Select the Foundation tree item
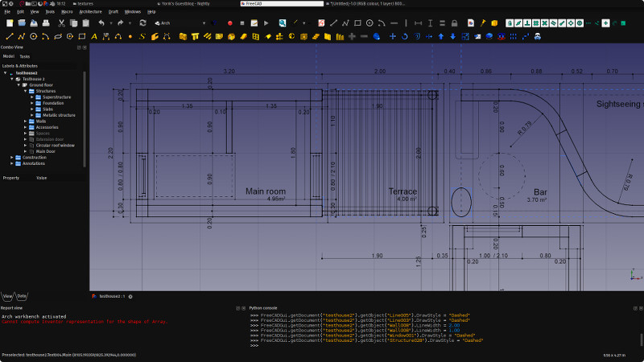The width and height of the screenshot is (644, 362). 53,103
